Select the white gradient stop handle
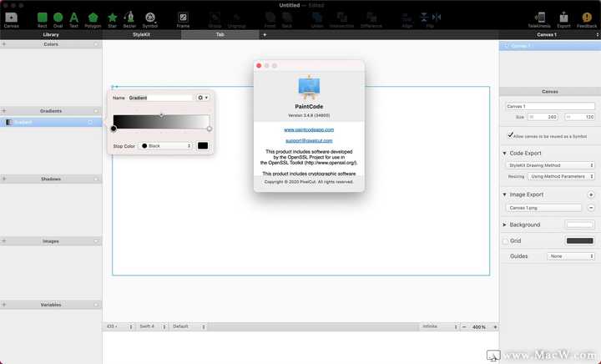This screenshot has width=601, height=364. pos(210,129)
